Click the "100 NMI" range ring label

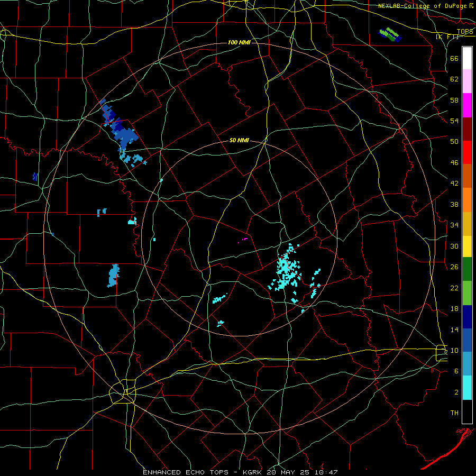click(x=239, y=42)
